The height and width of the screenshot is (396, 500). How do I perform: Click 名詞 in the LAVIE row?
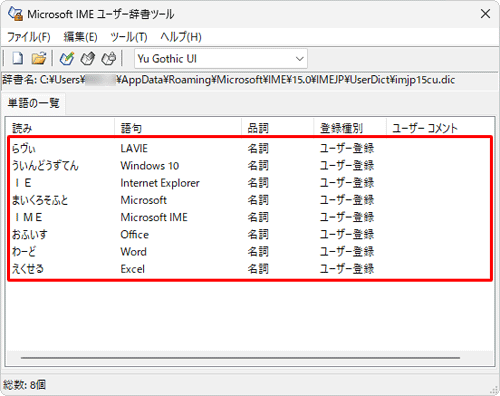click(258, 148)
